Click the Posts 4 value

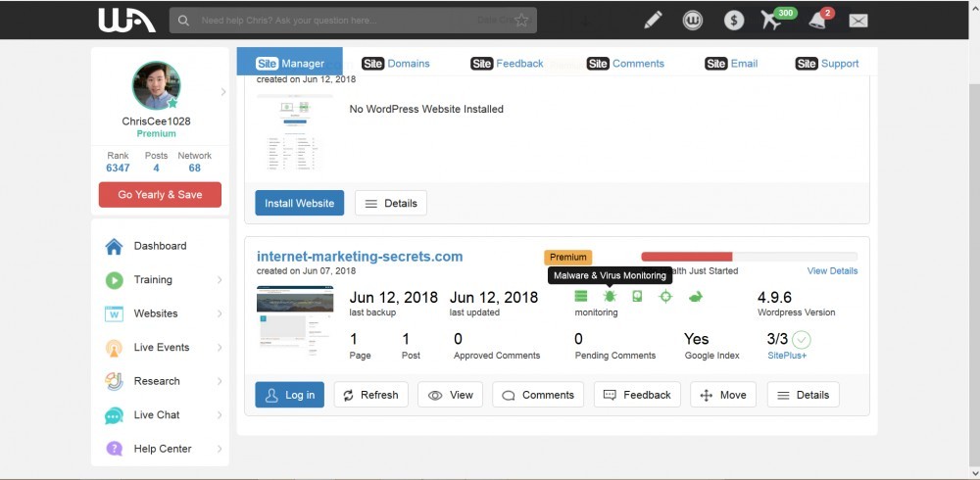click(x=156, y=168)
